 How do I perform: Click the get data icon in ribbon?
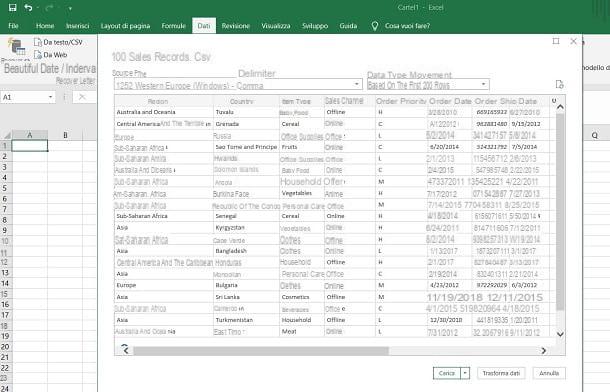[x=17, y=47]
